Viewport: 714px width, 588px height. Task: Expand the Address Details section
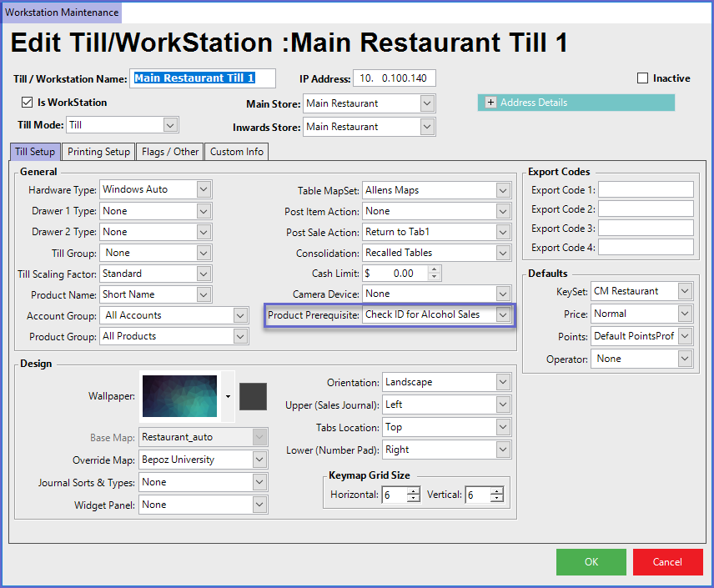[490, 103]
